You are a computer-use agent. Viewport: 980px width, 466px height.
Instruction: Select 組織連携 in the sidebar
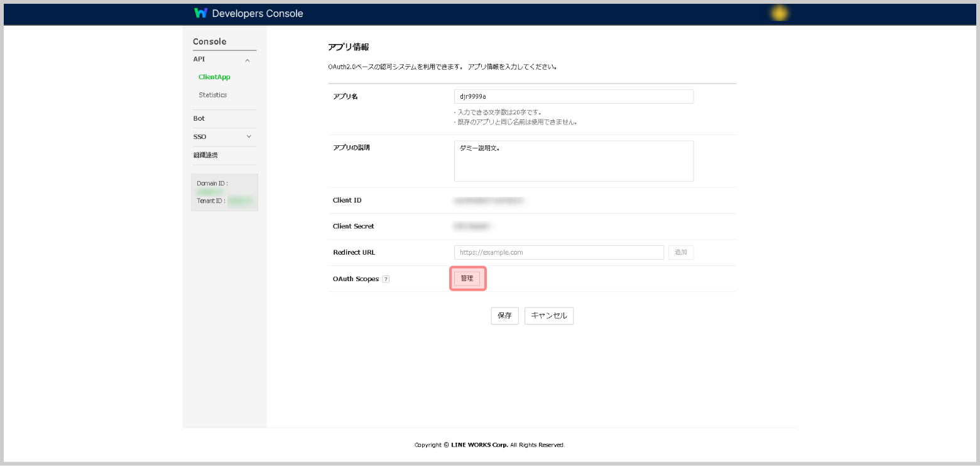point(205,155)
